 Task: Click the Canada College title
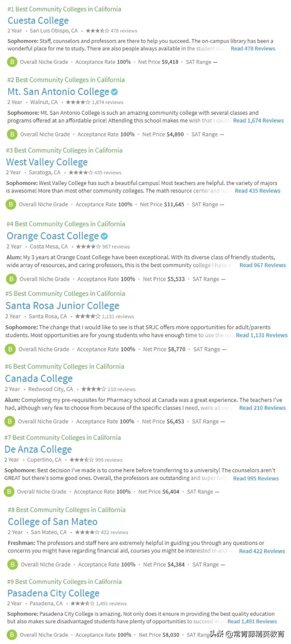point(39,378)
